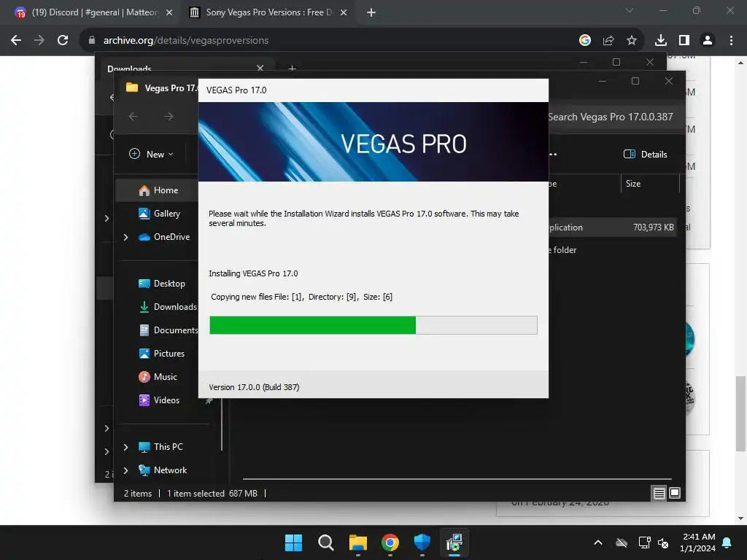Open Windows Security shield in taskbar
The width and height of the screenshot is (747, 560).
(x=422, y=542)
